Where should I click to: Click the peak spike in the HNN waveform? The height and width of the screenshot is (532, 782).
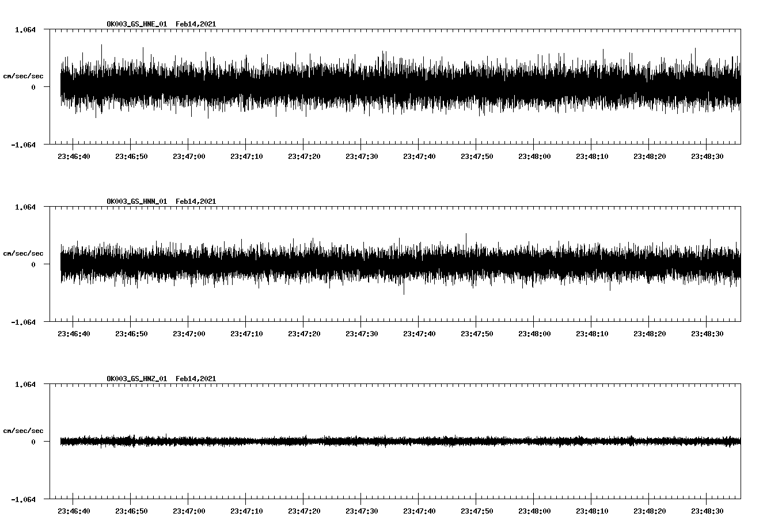(x=466, y=234)
